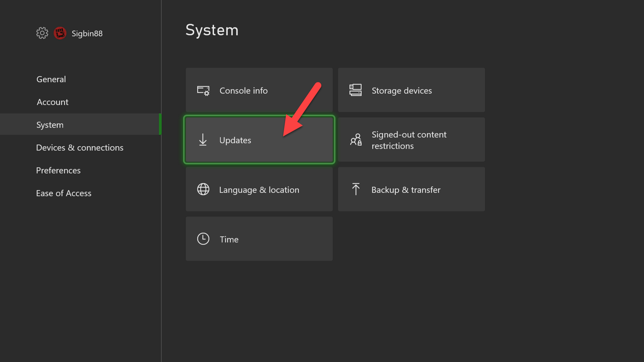This screenshot has height=362, width=644.
Task: Navigate to Devices & connections
Action: point(79,147)
